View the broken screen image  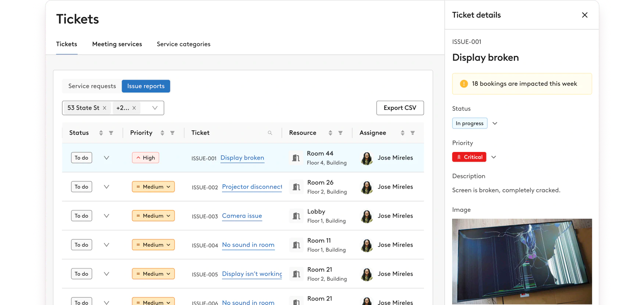point(522,262)
